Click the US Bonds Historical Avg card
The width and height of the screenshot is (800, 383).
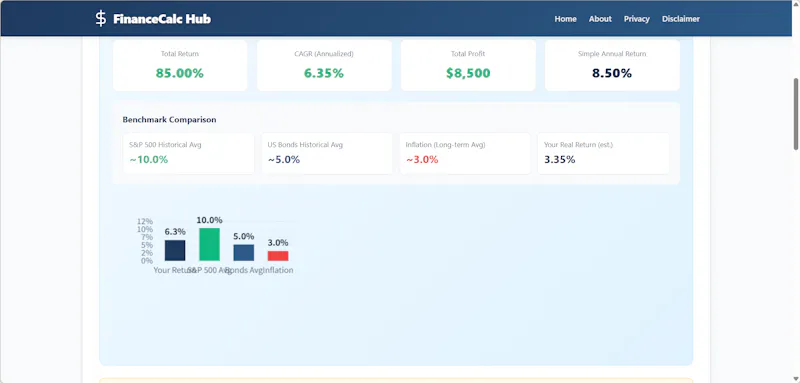click(x=327, y=154)
